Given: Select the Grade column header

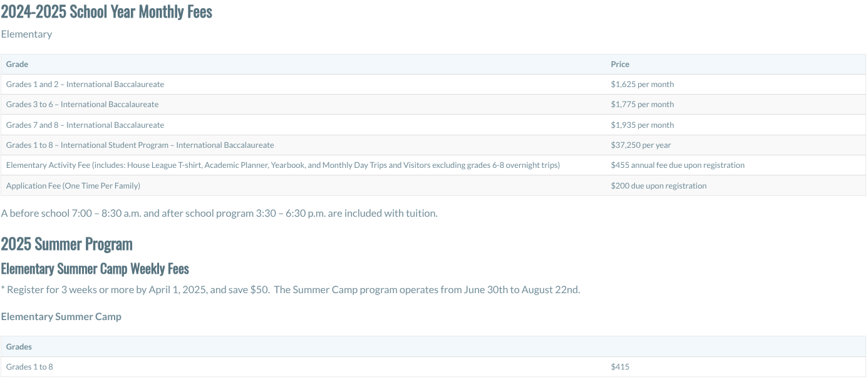Looking at the screenshot, I should pos(17,64).
